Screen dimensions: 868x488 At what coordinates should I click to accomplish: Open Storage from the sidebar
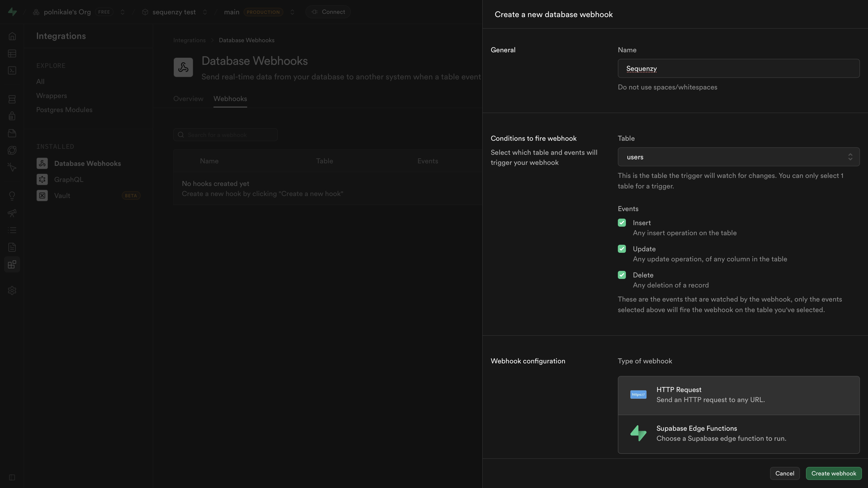coord(12,133)
